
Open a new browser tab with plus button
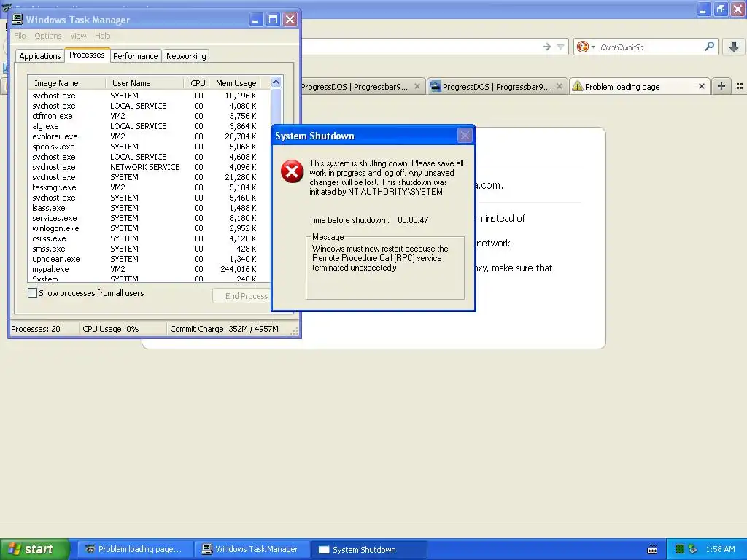721,86
